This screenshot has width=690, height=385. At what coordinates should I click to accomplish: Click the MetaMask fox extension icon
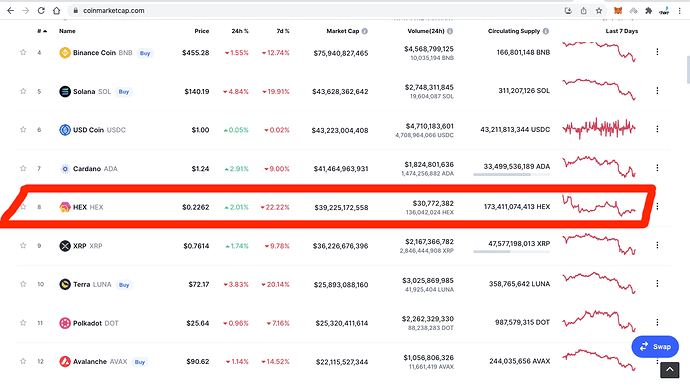click(618, 11)
